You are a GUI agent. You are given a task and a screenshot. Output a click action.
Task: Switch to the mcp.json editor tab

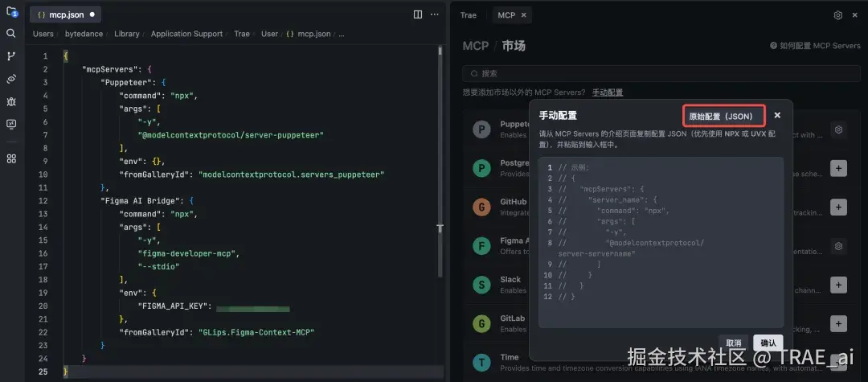65,15
